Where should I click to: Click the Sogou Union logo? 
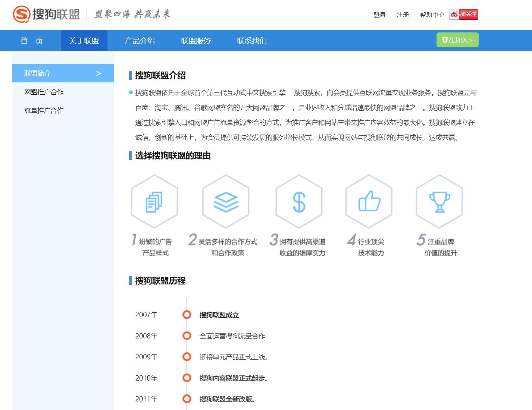[x=47, y=14]
